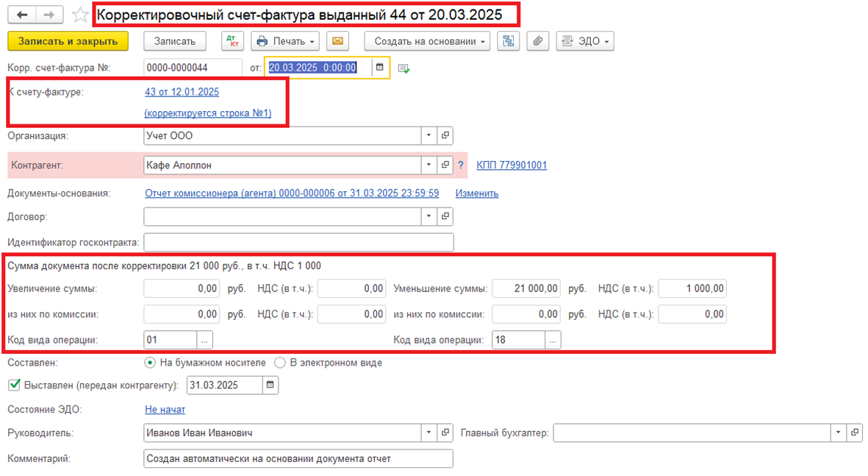Click the envelope email icon
This screenshot has width=868, height=476.
click(x=337, y=42)
